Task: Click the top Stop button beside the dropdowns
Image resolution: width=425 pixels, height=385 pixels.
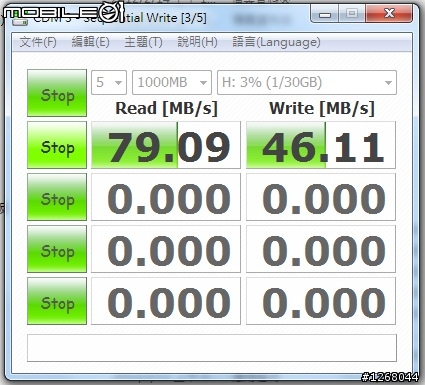Action: click(57, 93)
